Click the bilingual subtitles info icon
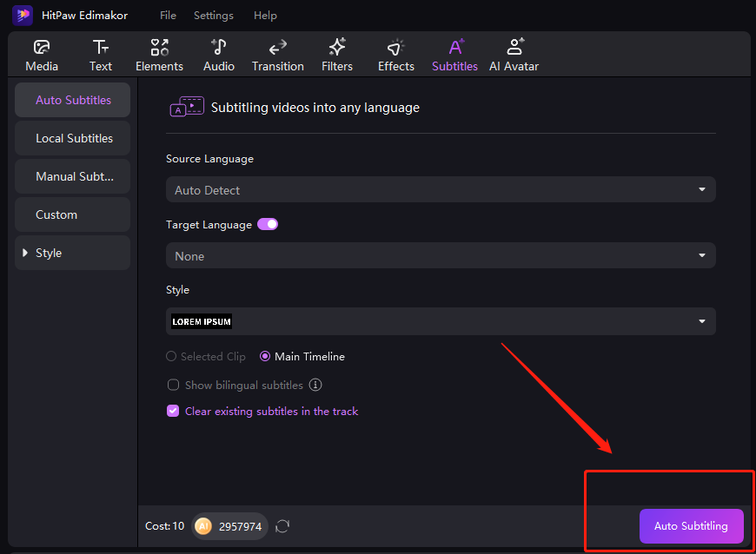This screenshot has width=756, height=554. (x=315, y=385)
